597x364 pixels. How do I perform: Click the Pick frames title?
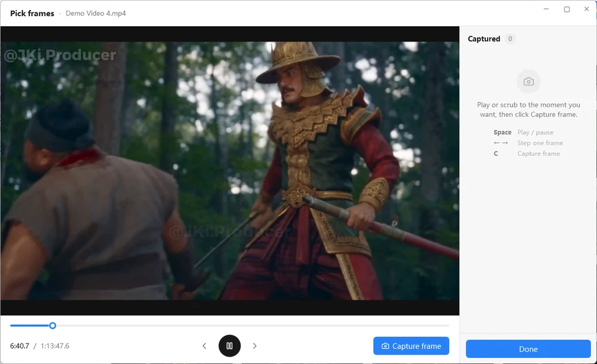(x=32, y=13)
